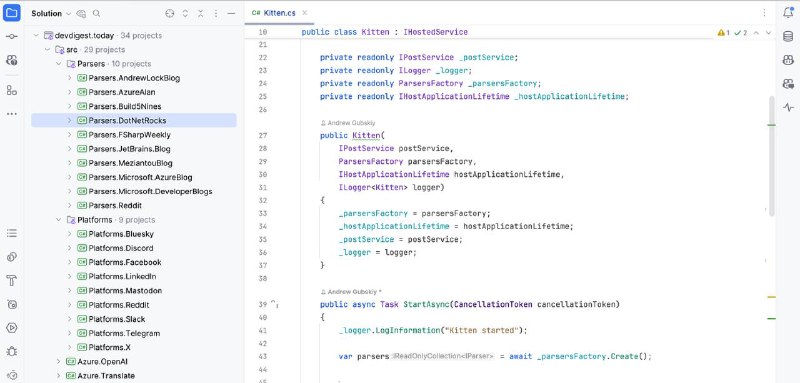Viewport: 800px width, 383px height.
Task: Open the Structure tool window icon
Action: click(12, 90)
